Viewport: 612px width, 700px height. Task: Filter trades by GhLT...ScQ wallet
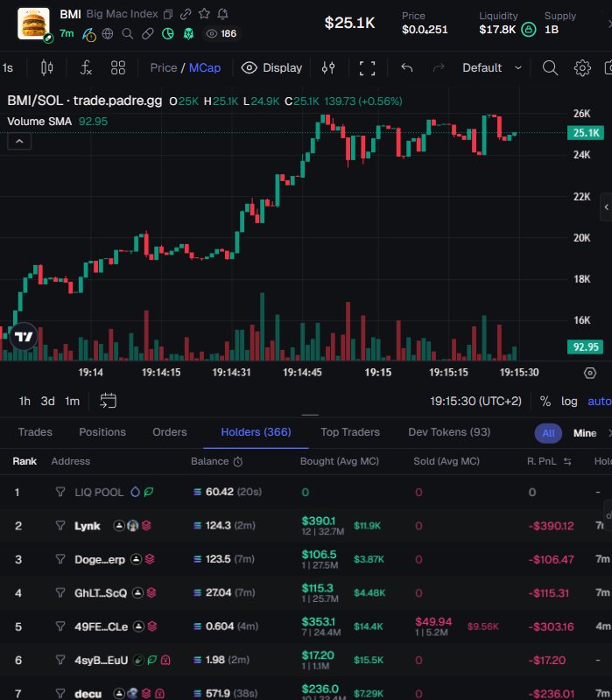(60, 592)
